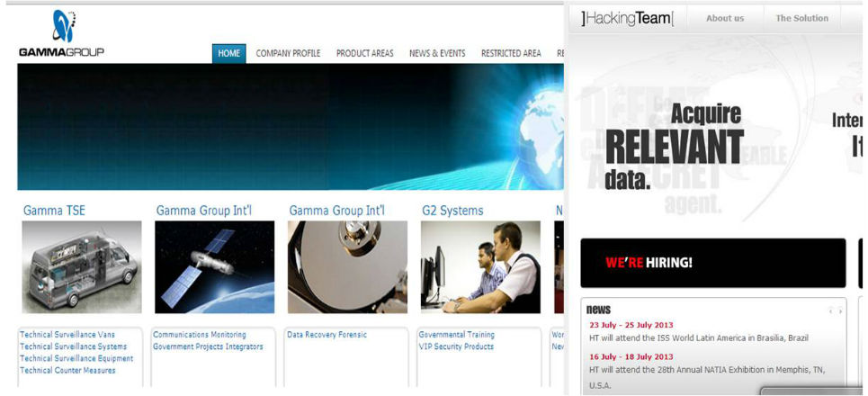Open Technical Surveillance Vans link
This screenshot has width=868, height=396.
67,335
